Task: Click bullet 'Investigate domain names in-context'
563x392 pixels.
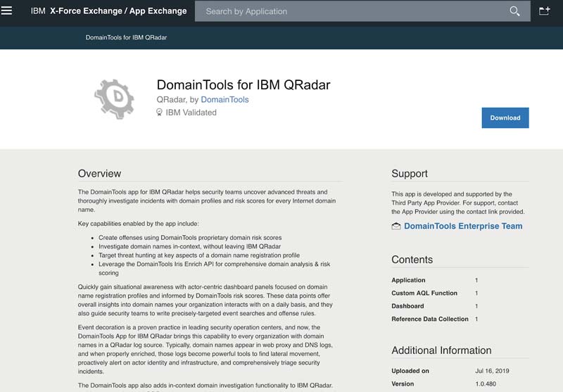Action: [189, 246]
